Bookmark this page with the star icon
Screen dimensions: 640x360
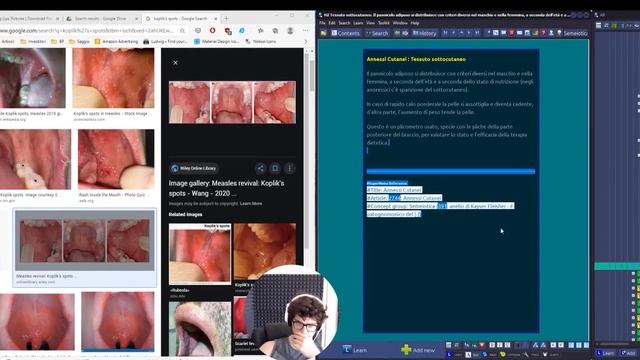tap(182, 31)
